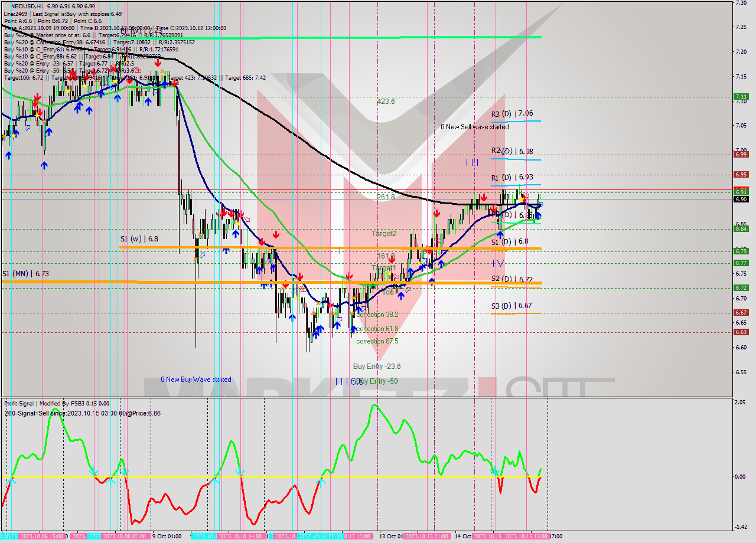Click the green 7.11 price tag
Viewport: 756px width, 543px height.
741,96
